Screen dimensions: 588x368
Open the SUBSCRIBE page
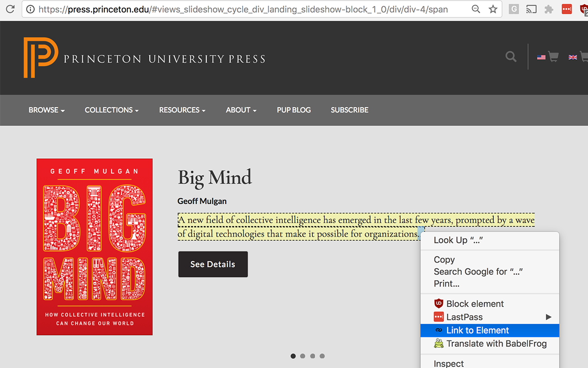350,110
